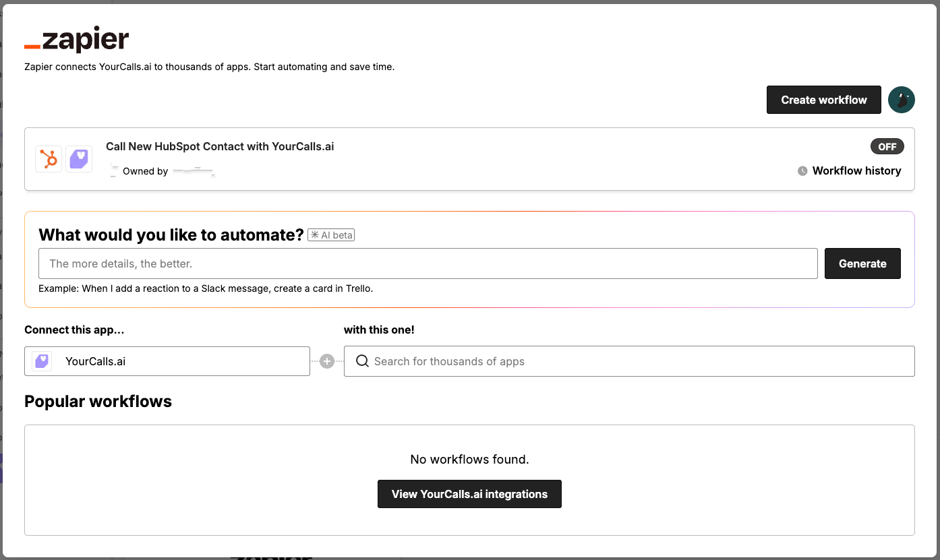Click the plus connector between app fields

[x=327, y=362]
